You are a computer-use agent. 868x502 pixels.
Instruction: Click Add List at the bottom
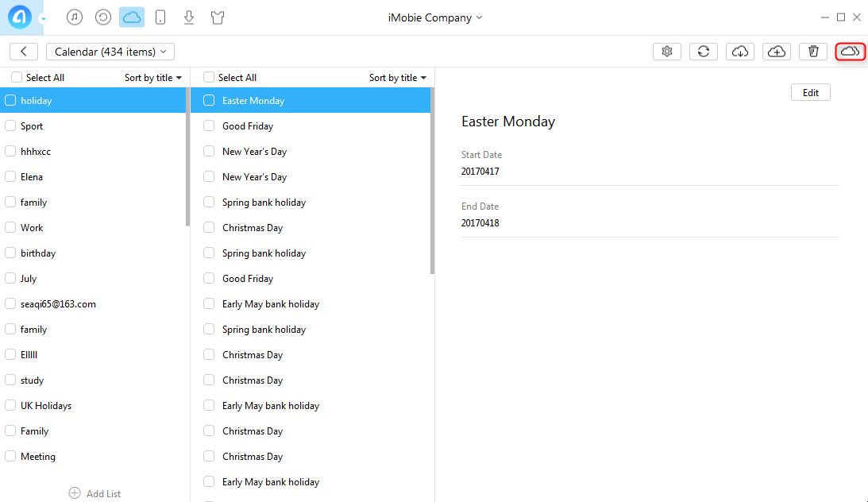pyautogui.click(x=95, y=493)
